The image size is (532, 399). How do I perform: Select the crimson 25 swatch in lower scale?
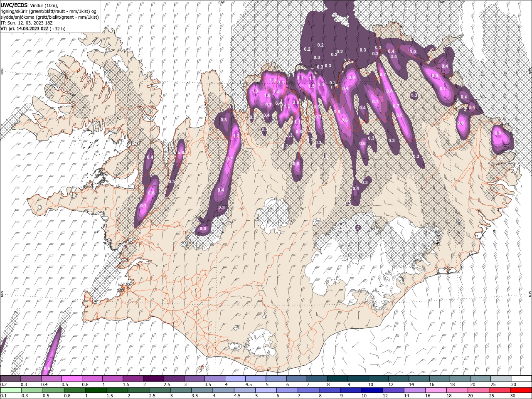500,390
